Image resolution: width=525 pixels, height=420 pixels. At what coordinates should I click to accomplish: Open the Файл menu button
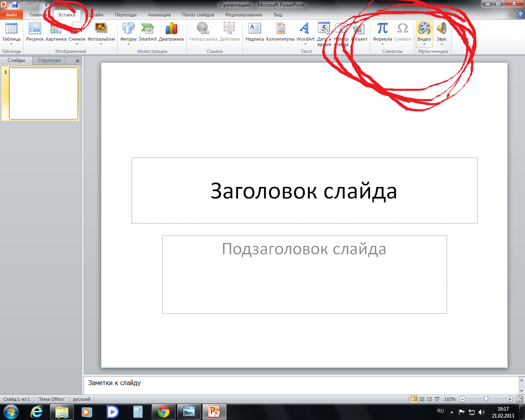[11, 15]
